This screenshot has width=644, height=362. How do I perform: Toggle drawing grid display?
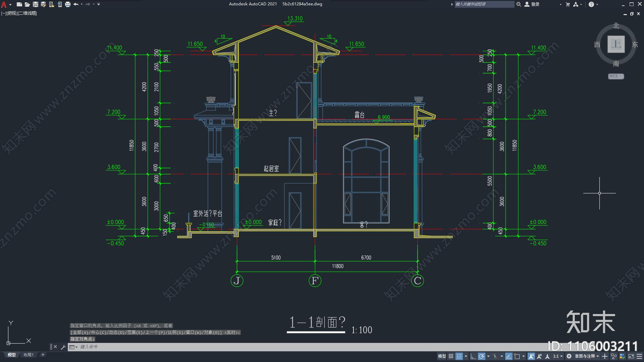451,356
